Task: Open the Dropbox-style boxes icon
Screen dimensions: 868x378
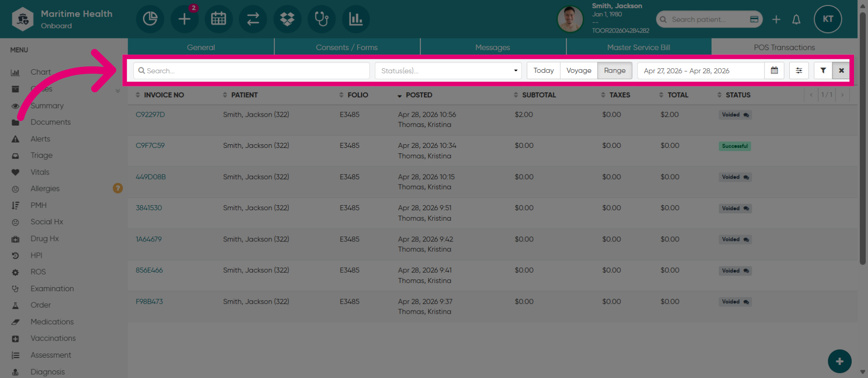Action: click(288, 19)
